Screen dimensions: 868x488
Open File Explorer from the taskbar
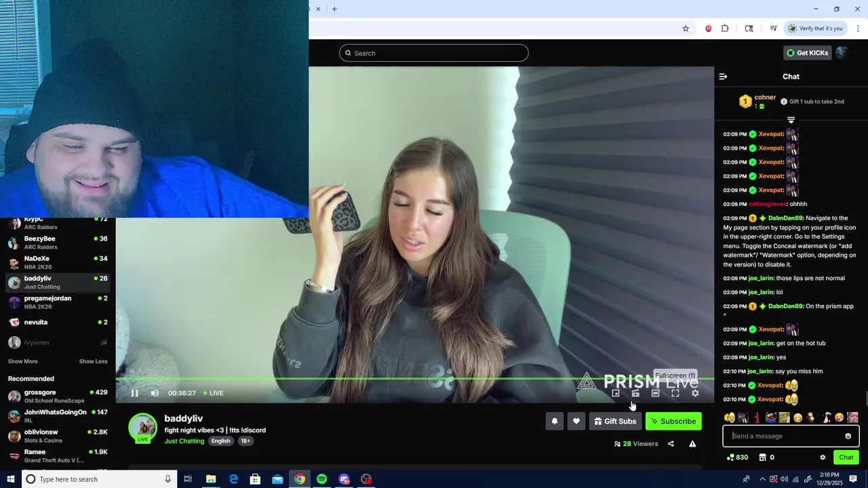tap(211, 479)
